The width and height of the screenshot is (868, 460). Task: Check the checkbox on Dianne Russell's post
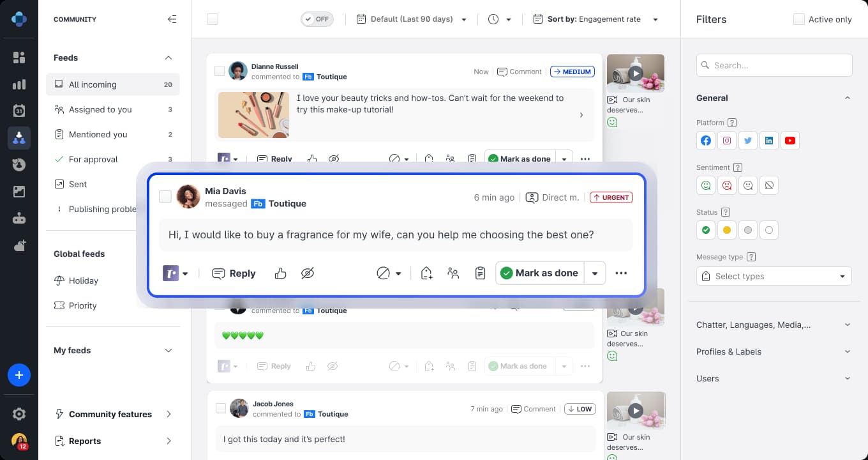(220, 72)
